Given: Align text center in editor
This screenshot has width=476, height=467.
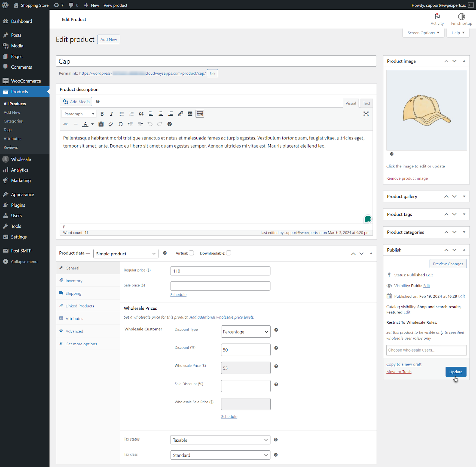Looking at the screenshot, I should (161, 114).
